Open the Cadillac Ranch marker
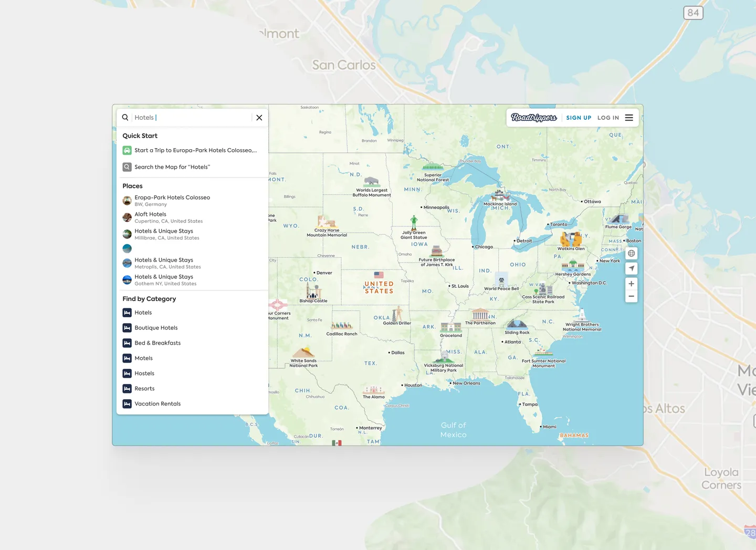Viewport: 756px width, 550px height. coord(342,329)
